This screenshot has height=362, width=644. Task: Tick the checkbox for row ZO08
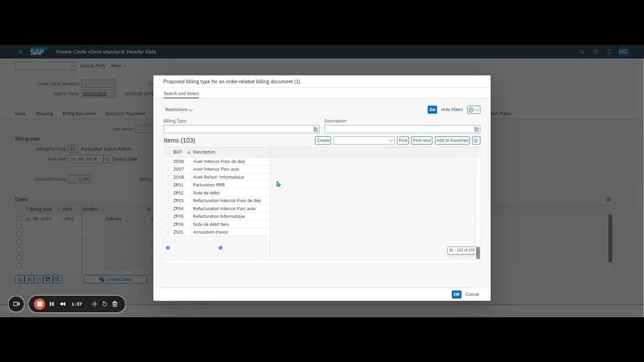coord(168,177)
